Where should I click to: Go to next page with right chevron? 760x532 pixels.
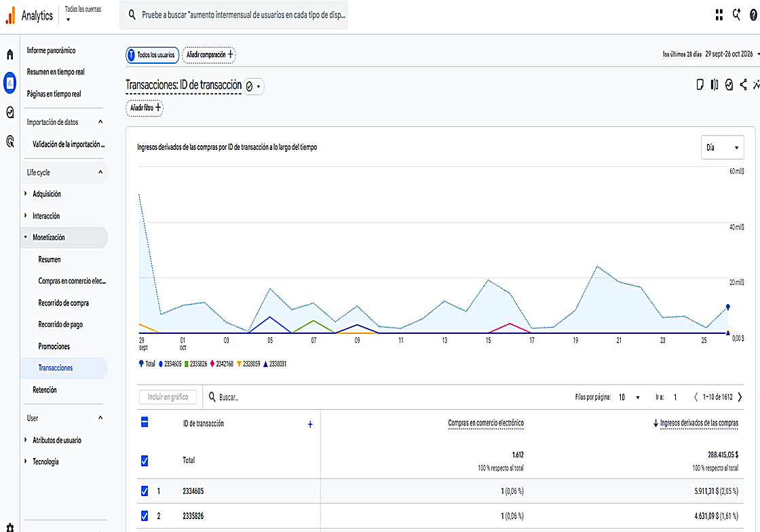[x=740, y=397]
